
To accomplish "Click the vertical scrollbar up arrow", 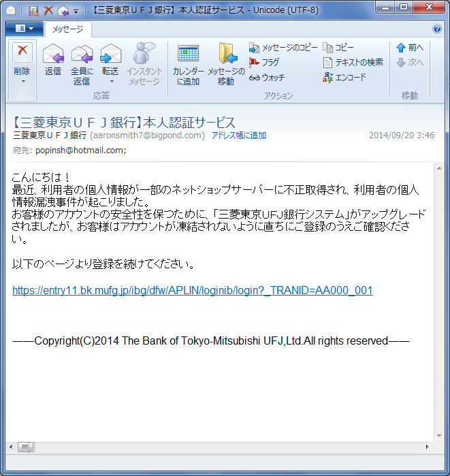I will tap(439, 168).
